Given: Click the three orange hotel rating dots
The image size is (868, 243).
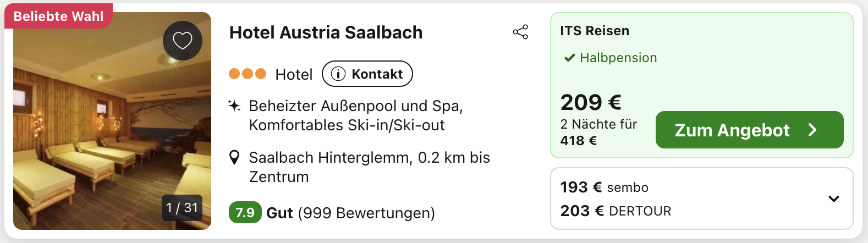Looking at the screenshot, I should pos(248,74).
